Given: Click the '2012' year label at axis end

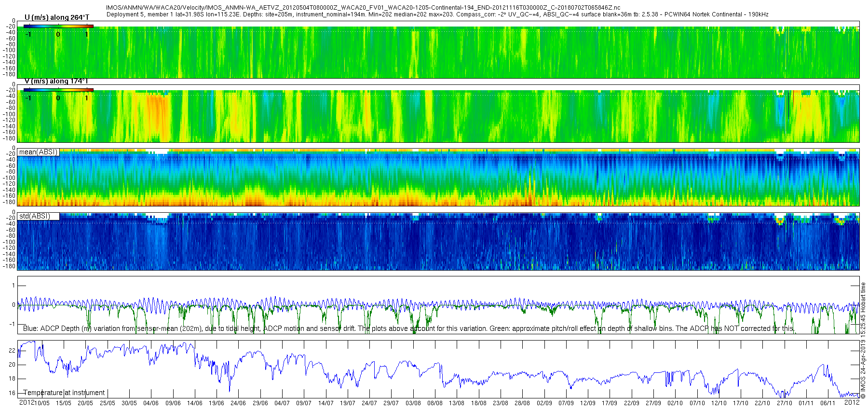Looking at the screenshot, I should [x=852, y=402].
